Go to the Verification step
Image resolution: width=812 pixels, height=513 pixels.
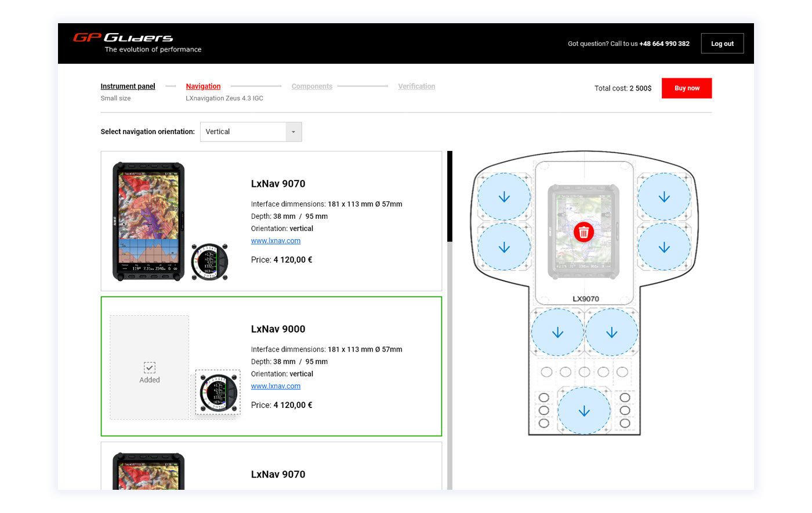pyautogui.click(x=416, y=86)
